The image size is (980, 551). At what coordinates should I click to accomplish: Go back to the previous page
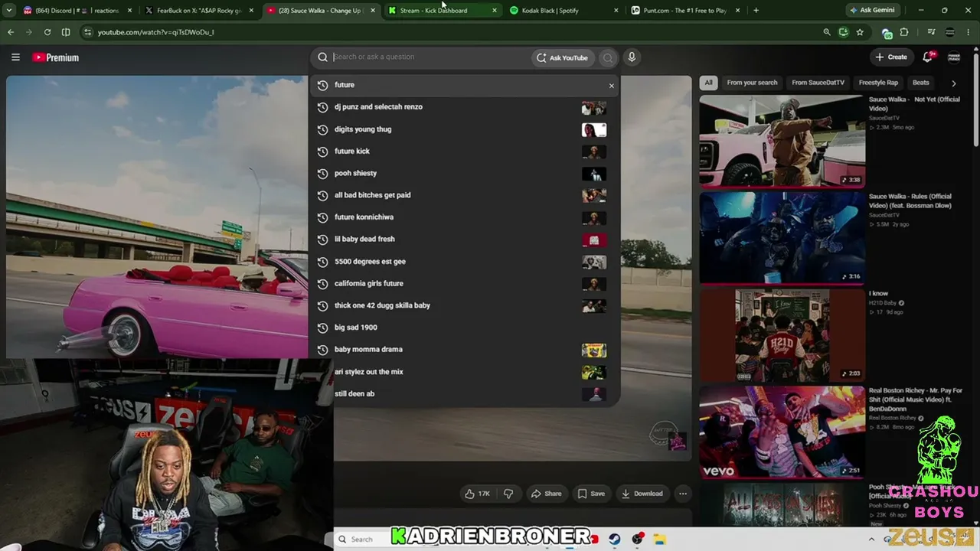[11, 32]
